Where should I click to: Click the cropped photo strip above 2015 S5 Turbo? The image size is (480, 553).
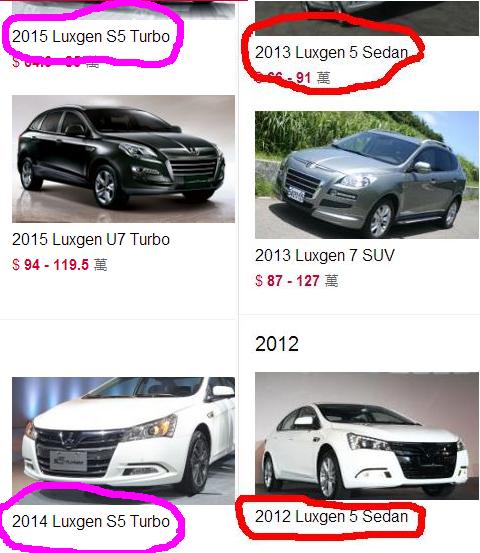123,10
